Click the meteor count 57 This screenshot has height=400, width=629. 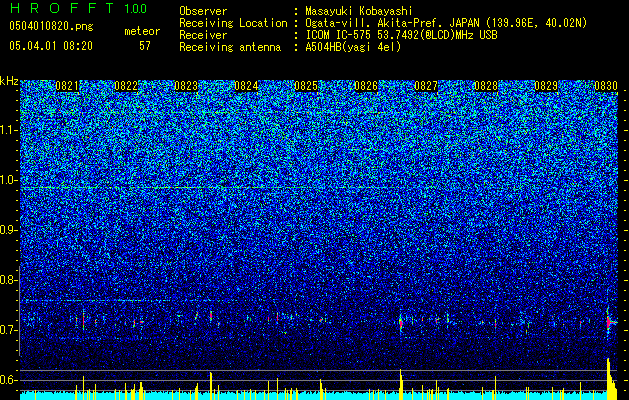point(145,46)
